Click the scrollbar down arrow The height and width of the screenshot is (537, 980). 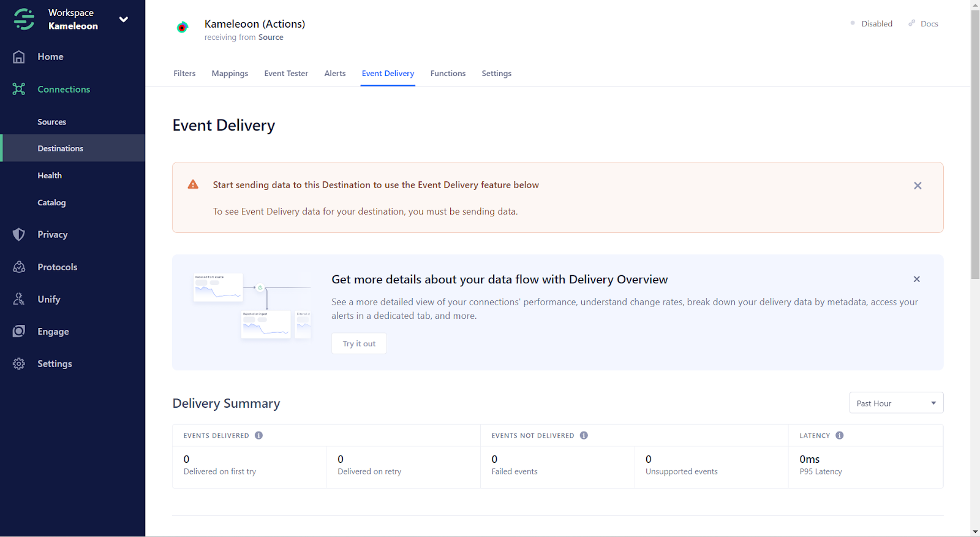pos(975,531)
